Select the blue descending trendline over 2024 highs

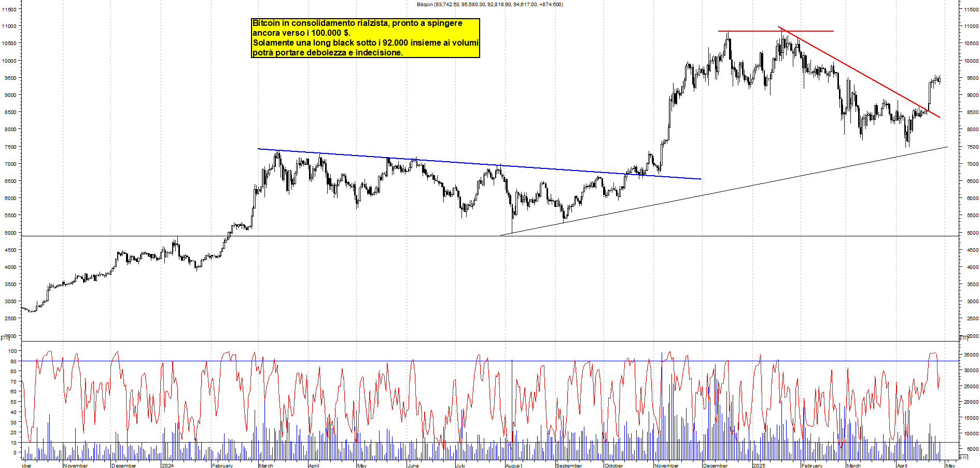[479, 164]
